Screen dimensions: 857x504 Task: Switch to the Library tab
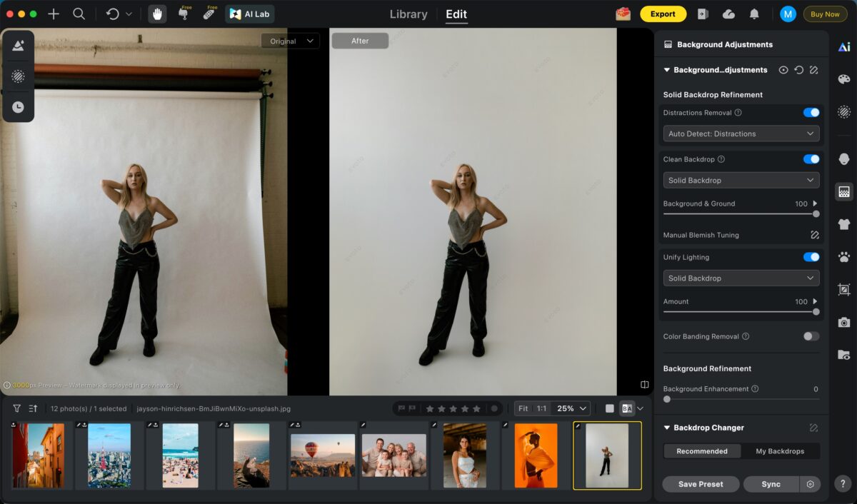click(x=409, y=14)
